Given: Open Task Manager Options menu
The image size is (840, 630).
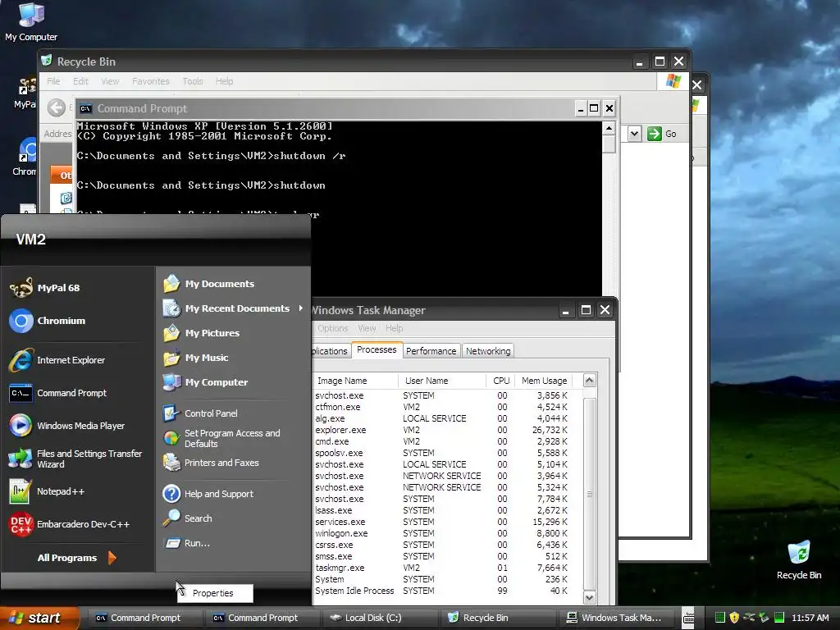Looking at the screenshot, I should click(333, 328).
